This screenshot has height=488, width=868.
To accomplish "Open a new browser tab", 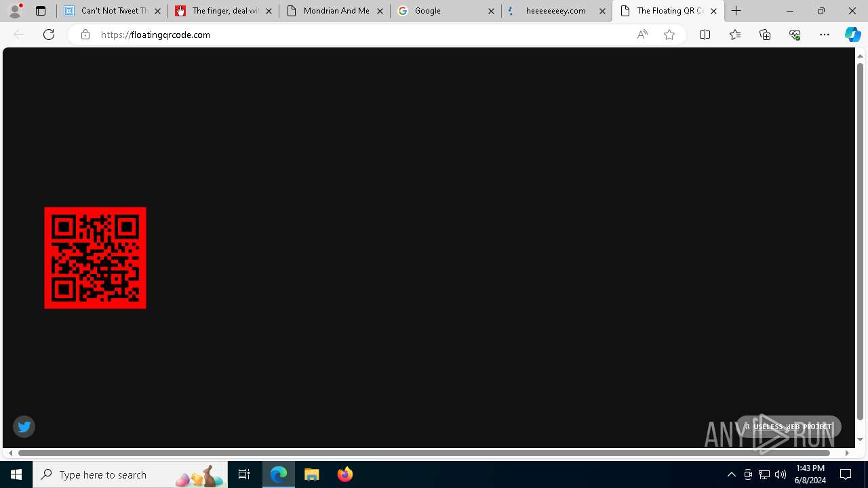I will click(x=736, y=11).
